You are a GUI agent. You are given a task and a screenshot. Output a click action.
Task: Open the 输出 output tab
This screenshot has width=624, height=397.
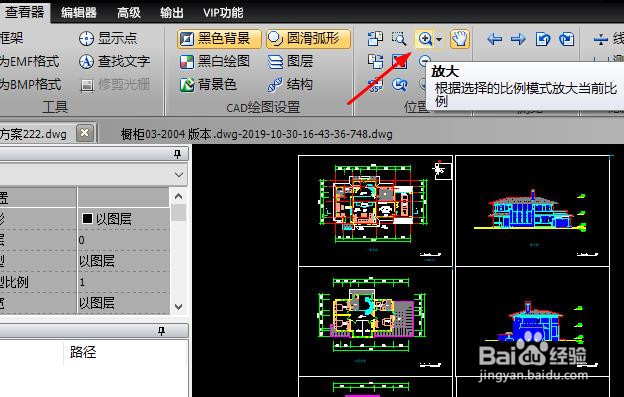click(x=172, y=12)
